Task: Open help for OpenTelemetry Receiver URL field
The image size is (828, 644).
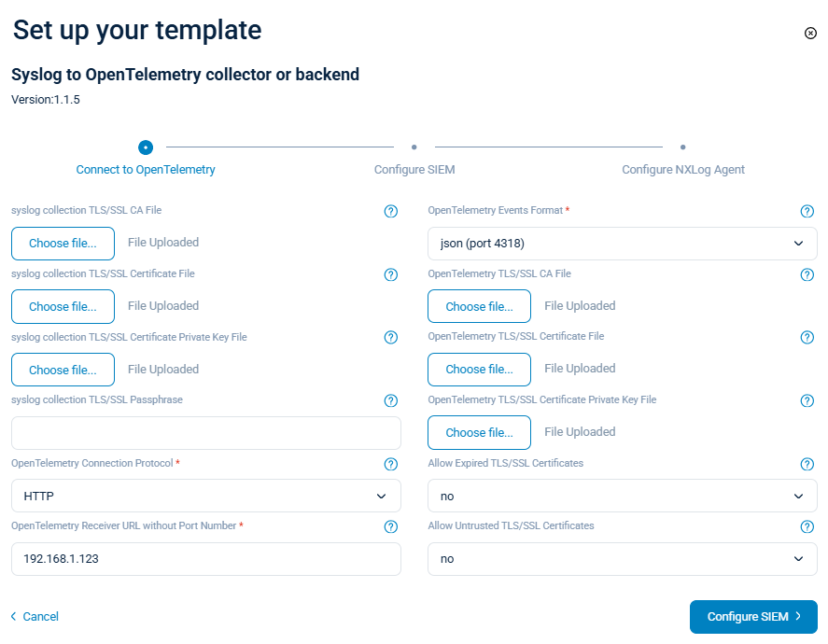Action: [391, 526]
